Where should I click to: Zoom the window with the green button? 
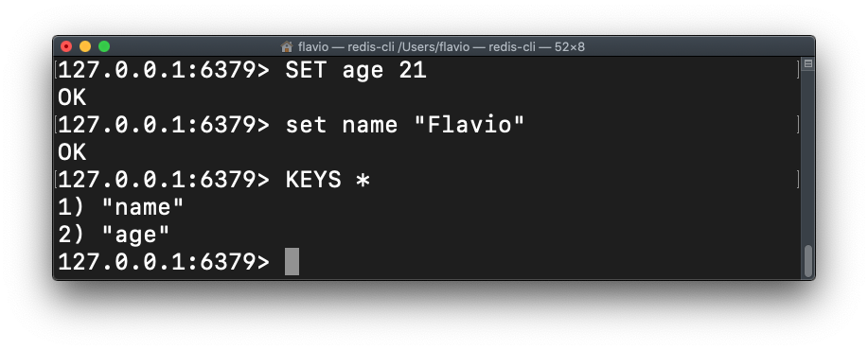tap(104, 46)
